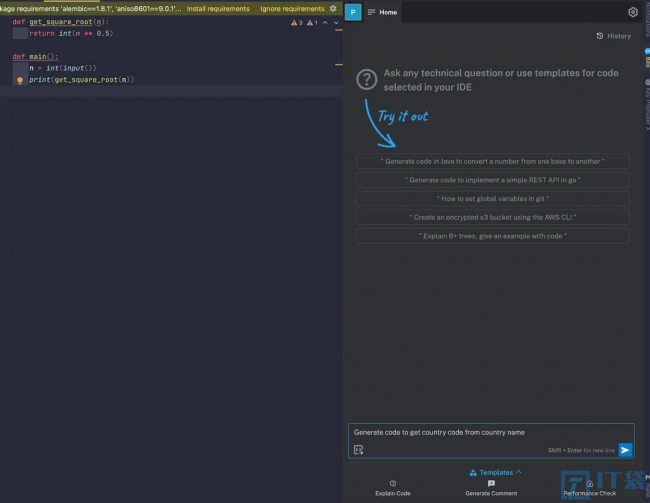Select the Explain Code template
This screenshot has height=503, width=650.
pos(393,488)
